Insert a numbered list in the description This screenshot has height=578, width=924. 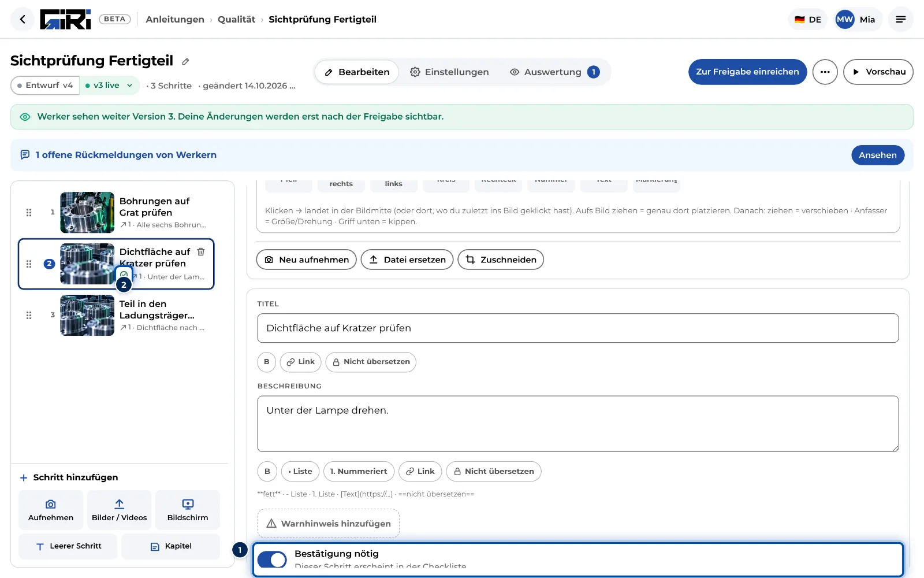pos(359,471)
